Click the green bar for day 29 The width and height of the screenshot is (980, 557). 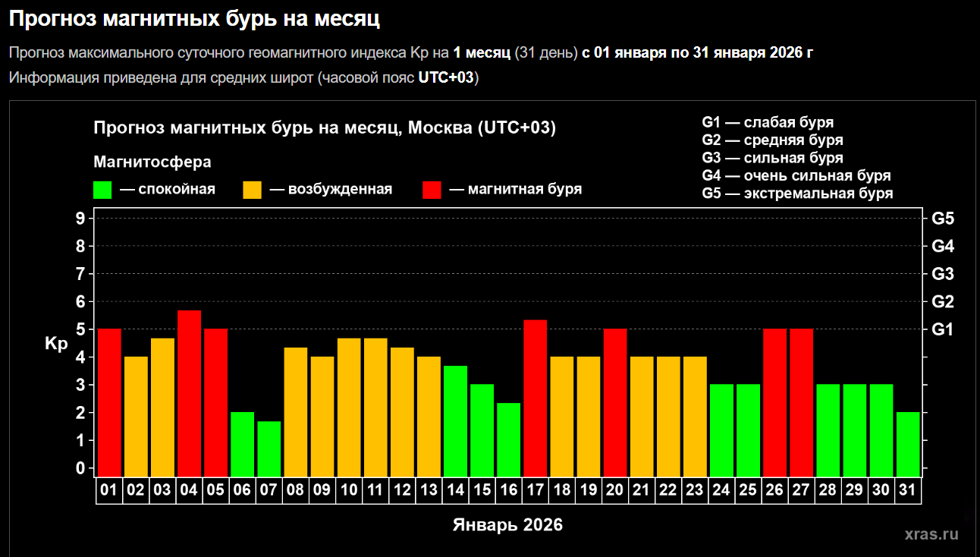[854, 431]
